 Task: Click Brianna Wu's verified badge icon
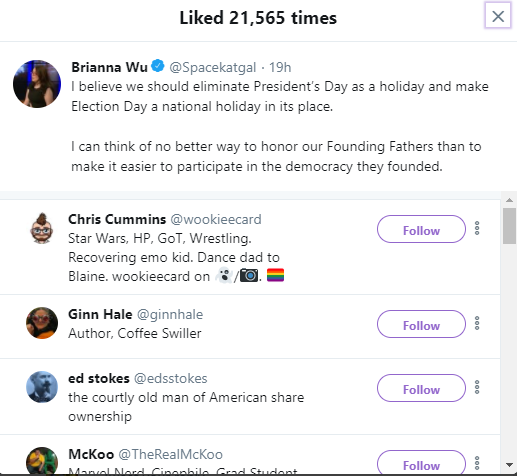[158, 66]
